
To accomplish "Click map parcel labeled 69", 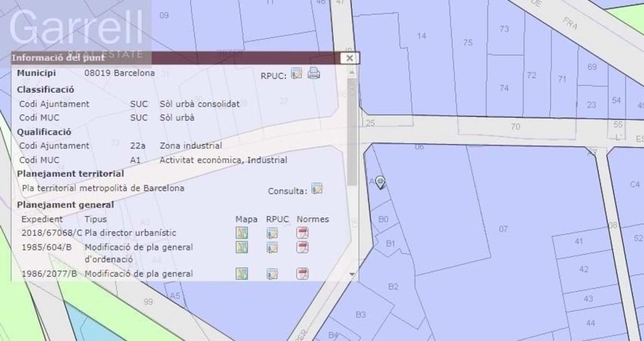I will click(592, 67).
